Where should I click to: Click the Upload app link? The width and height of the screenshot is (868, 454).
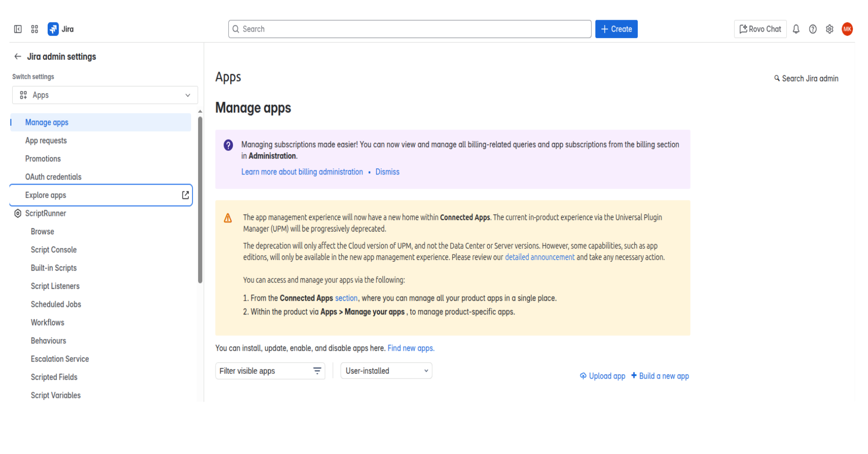602,376
